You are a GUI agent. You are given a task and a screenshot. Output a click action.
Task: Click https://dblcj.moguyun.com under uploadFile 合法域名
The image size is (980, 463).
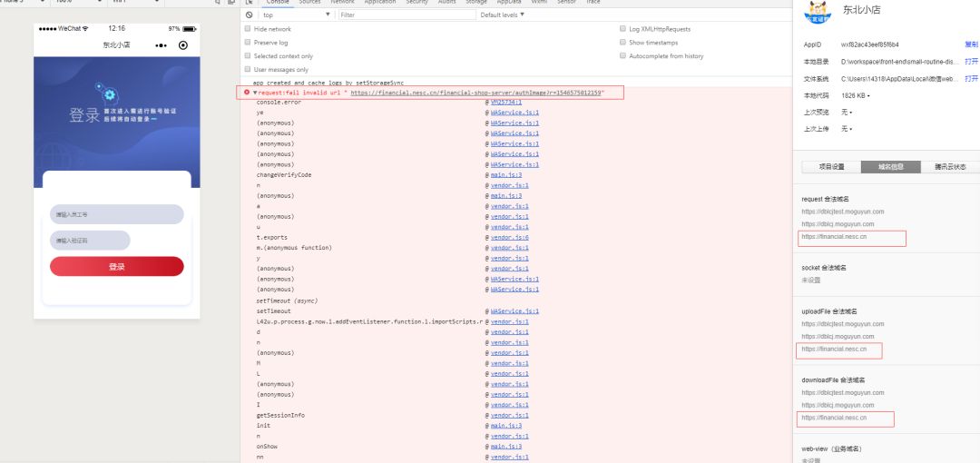(838, 337)
